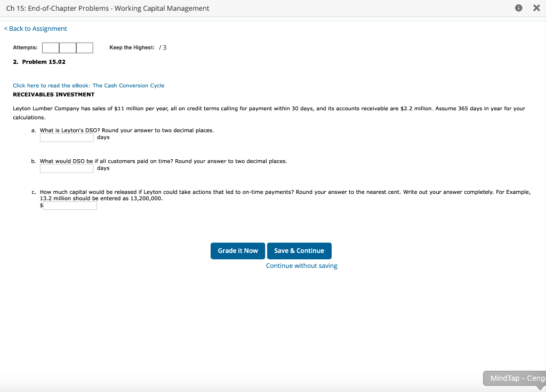
Task: Click the question a text about Leyton's DSO
Action: pos(127,130)
